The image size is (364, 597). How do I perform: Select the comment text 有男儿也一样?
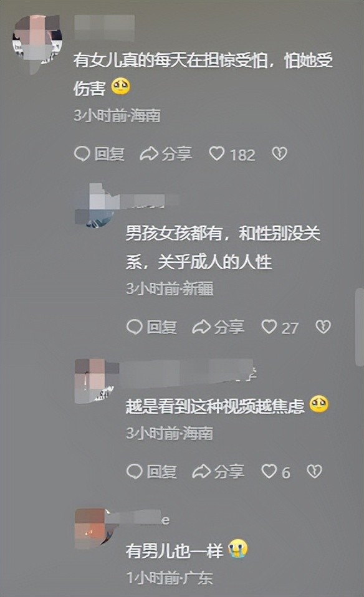point(175,550)
